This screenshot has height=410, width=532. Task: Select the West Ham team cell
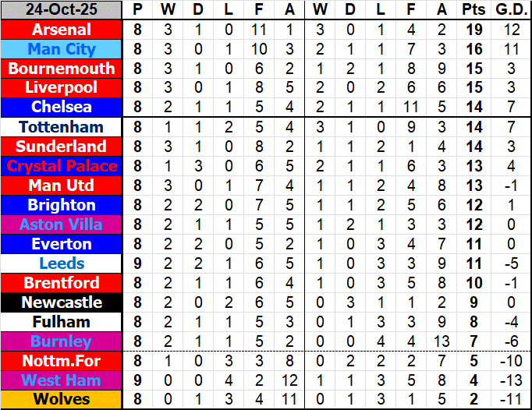click(x=62, y=380)
